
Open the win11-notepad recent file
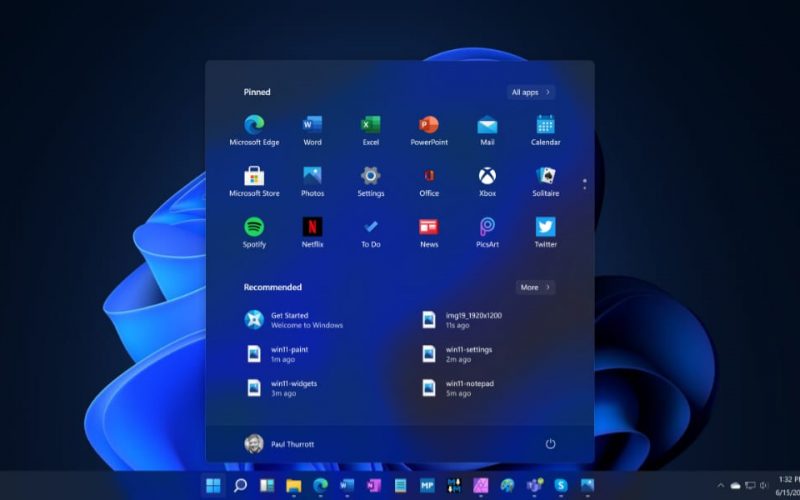(x=458, y=388)
